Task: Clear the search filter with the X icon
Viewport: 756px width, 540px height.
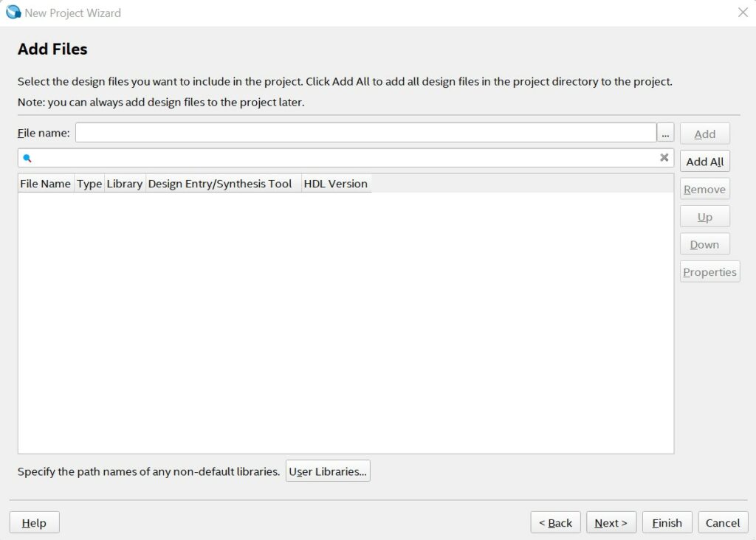Action: tap(664, 158)
